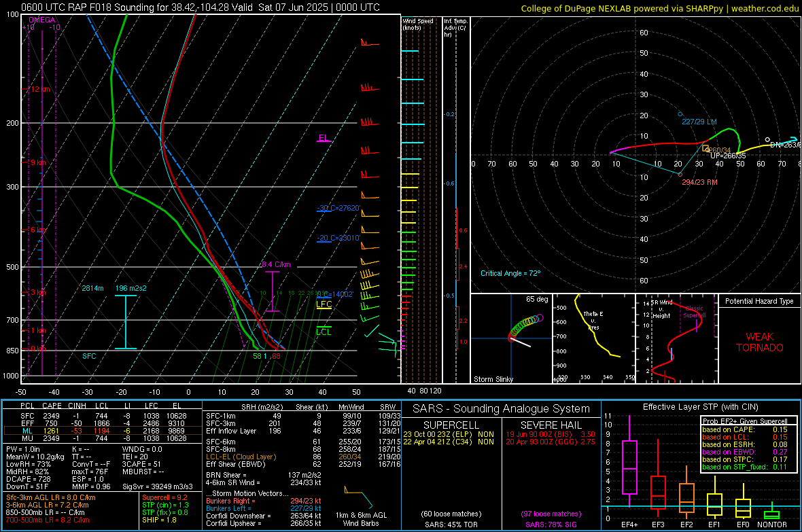Click the SigSvr = 39249 m3/s3 value

pos(158,486)
